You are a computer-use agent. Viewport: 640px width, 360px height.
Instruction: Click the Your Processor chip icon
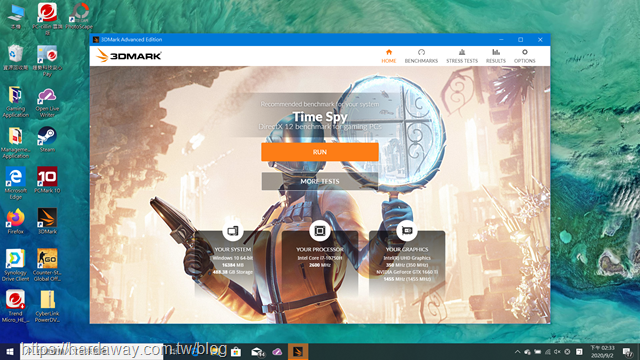[x=320, y=231]
